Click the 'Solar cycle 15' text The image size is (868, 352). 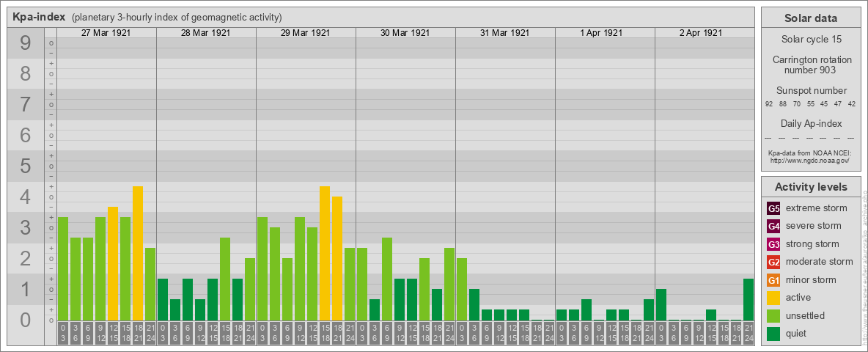(x=811, y=40)
